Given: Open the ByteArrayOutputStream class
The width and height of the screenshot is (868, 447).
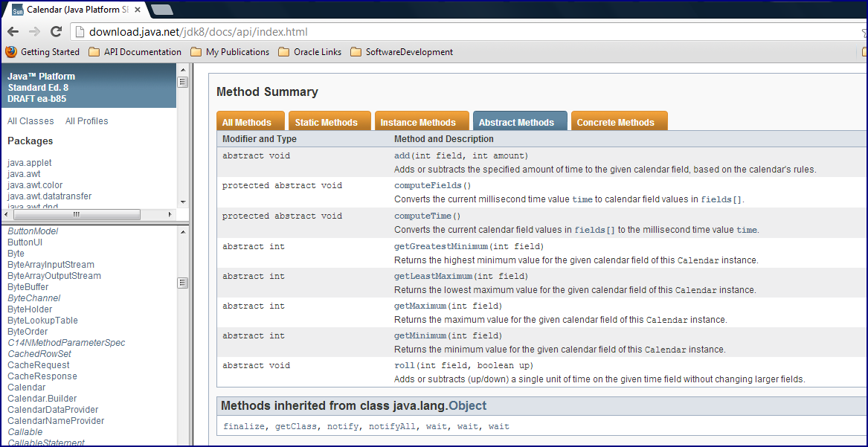Looking at the screenshot, I should click(x=54, y=275).
